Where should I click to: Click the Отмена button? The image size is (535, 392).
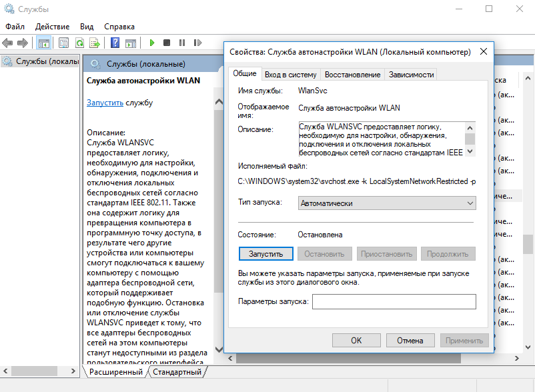pyautogui.click(x=410, y=340)
